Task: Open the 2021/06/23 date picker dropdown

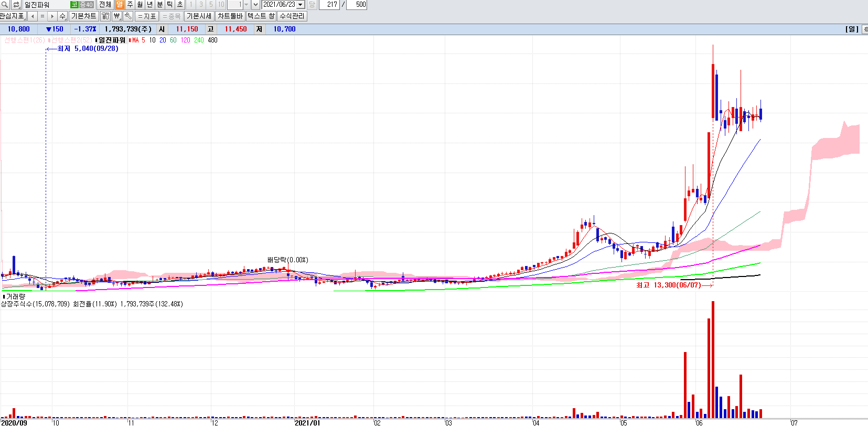Action: click(301, 5)
